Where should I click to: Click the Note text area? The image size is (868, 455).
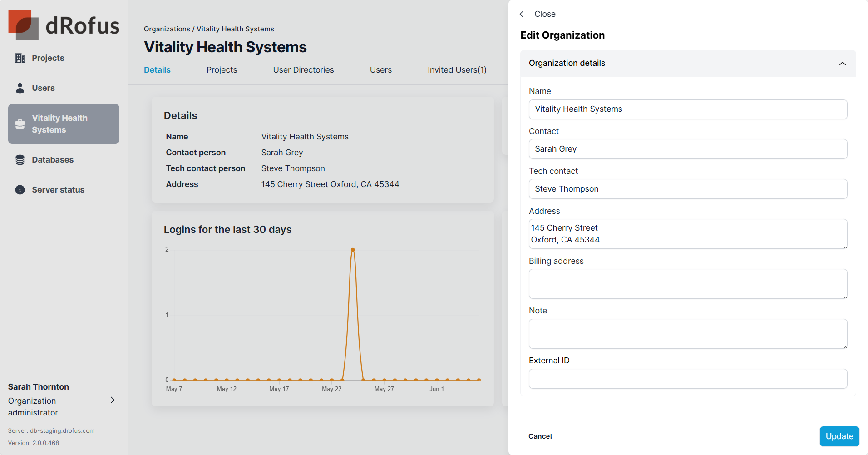click(687, 334)
